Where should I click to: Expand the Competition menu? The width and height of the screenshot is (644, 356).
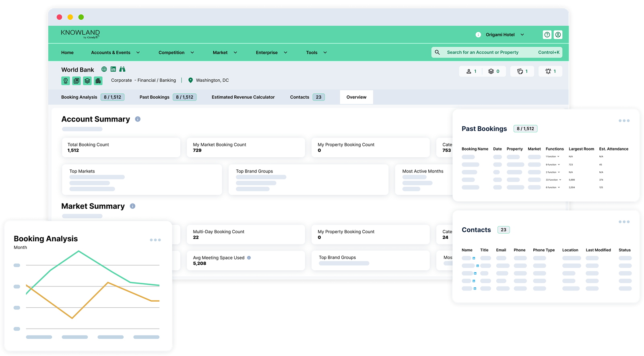(x=192, y=53)
